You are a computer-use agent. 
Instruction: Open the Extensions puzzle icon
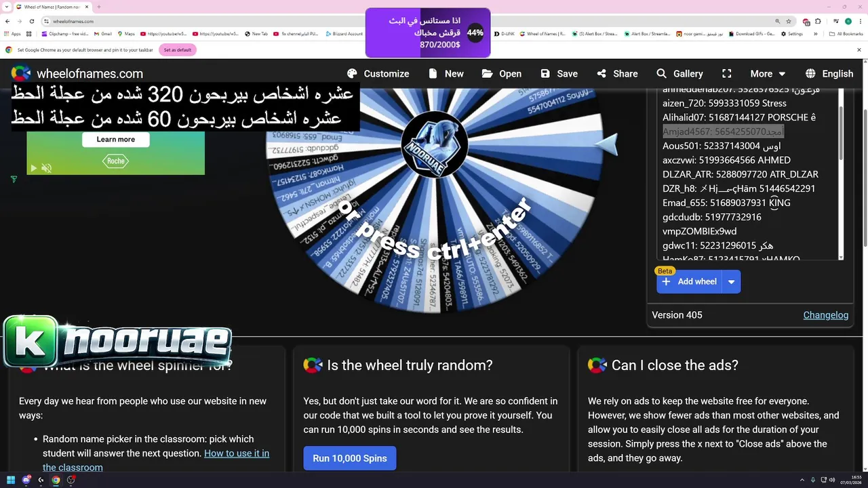[x=818, y=21]
